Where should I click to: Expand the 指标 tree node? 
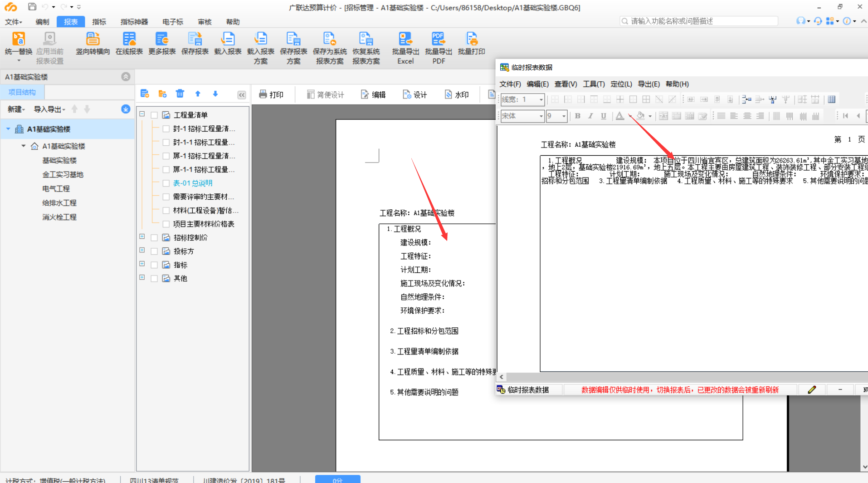(x=142, y=264)
